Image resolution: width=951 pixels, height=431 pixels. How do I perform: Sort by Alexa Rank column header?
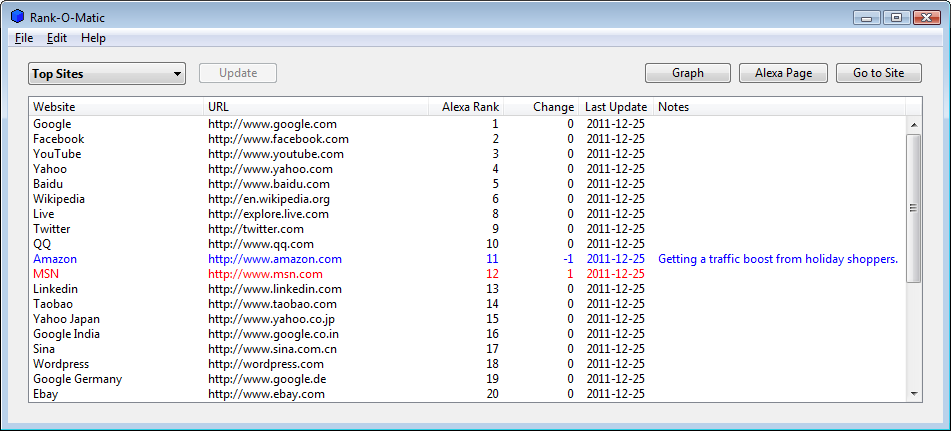pyautogui.click(x=465, y=107)
